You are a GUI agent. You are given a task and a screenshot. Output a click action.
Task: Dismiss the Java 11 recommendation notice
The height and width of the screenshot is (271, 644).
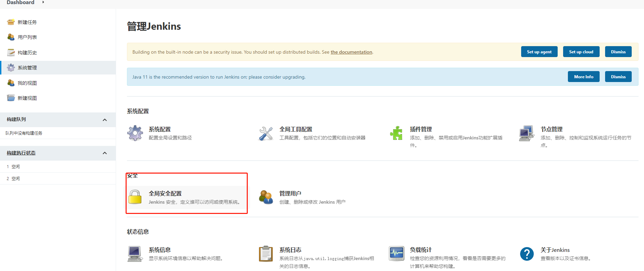coord(618,77)
